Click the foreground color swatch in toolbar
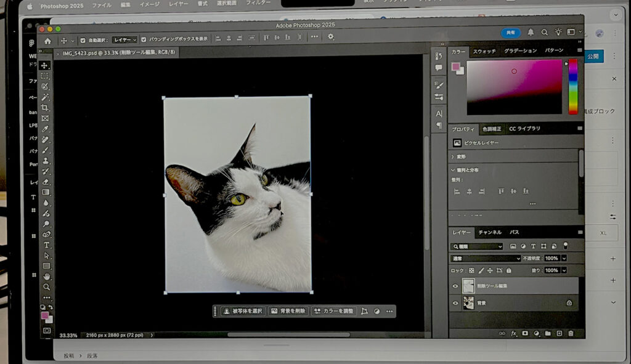 pyautogui.click(x=44, y=315)
